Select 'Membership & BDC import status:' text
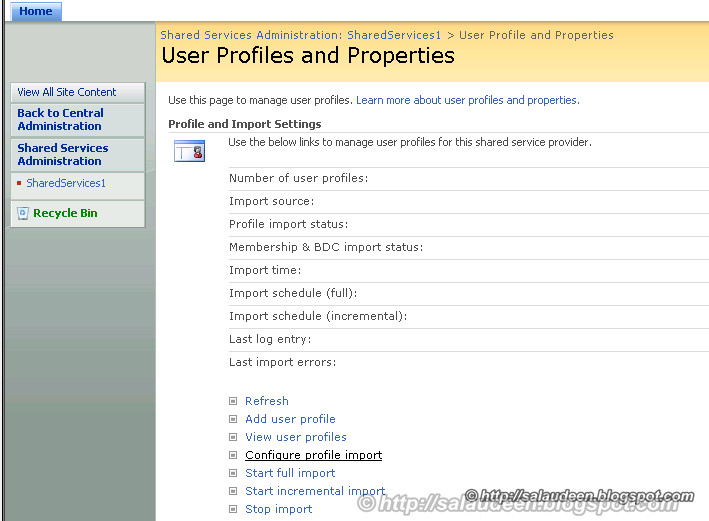This screenshot has width=709, height=521. tap(326, 248)
